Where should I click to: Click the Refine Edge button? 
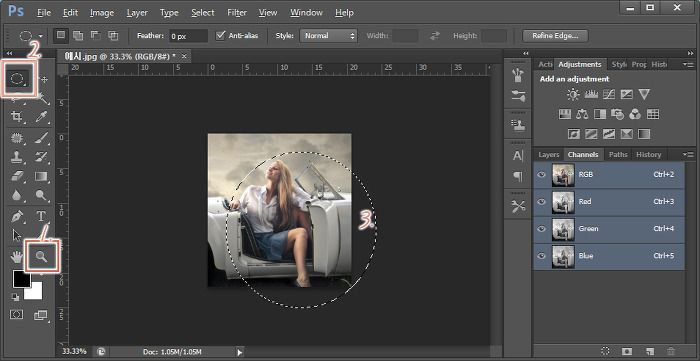click(x=554, y=36)
